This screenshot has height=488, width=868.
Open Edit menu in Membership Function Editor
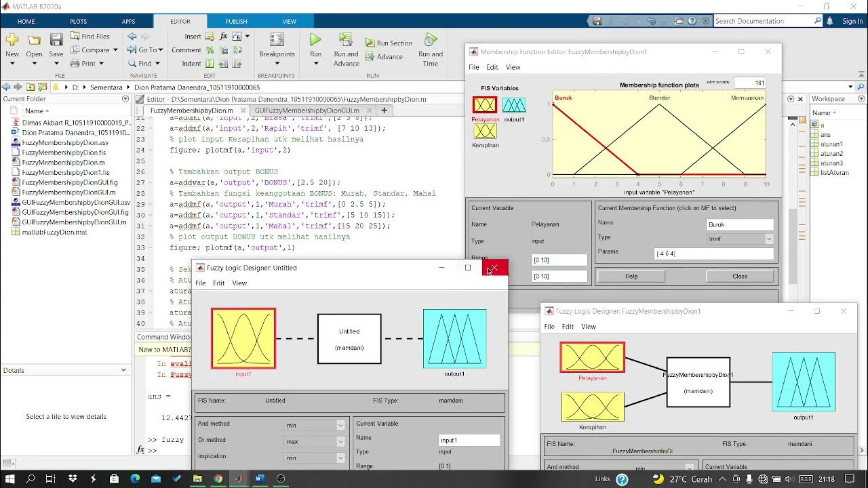click(492, 67)
